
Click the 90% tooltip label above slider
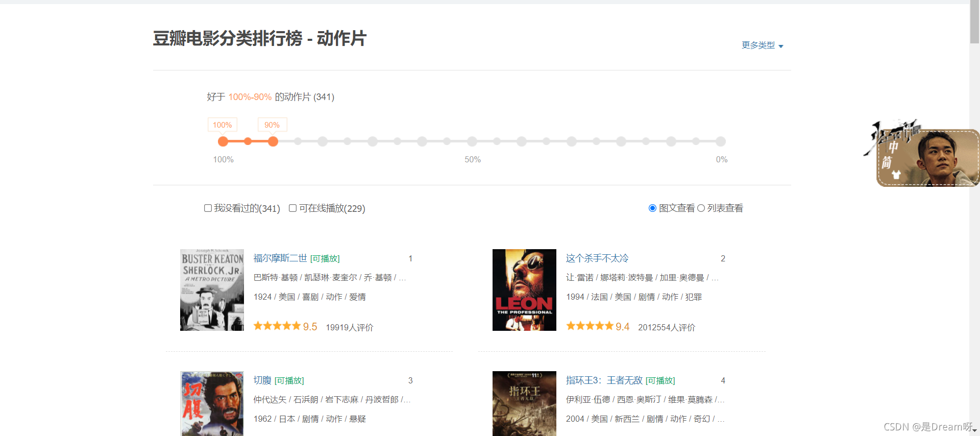click(272, 125)
